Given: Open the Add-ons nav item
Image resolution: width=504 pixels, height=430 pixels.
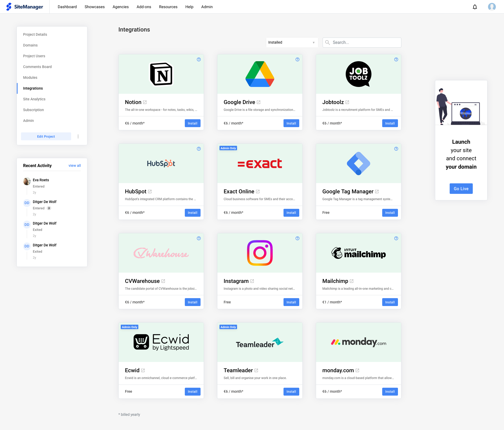Looking at the screenshot, I should 144,7.
